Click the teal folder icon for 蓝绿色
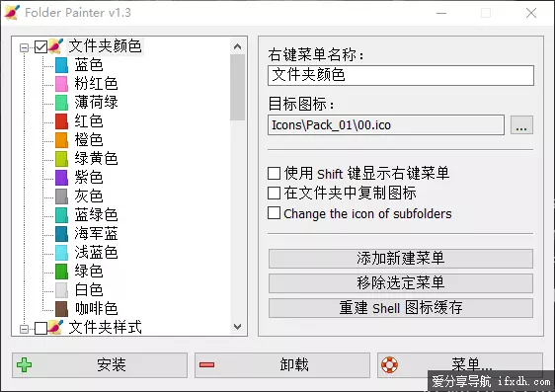555x392 pixels. (x=61, y=215)
